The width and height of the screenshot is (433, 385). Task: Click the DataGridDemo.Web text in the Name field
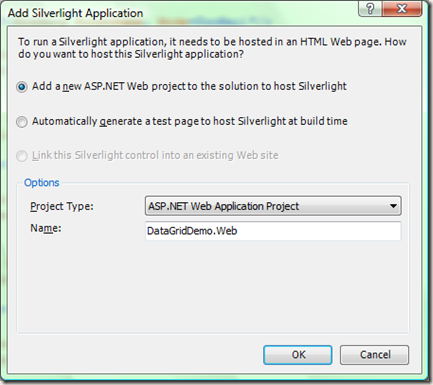click(x=192, y=231)
